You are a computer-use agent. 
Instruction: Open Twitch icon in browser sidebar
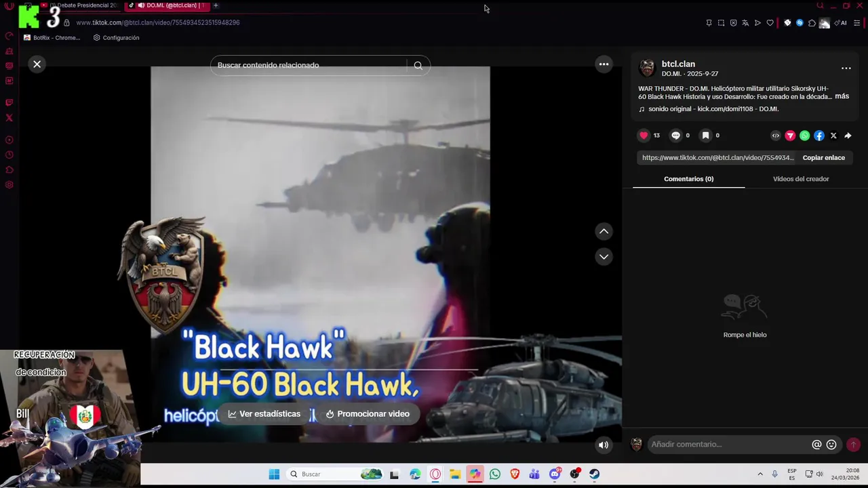pyautogui.click(x=9, y=103)
